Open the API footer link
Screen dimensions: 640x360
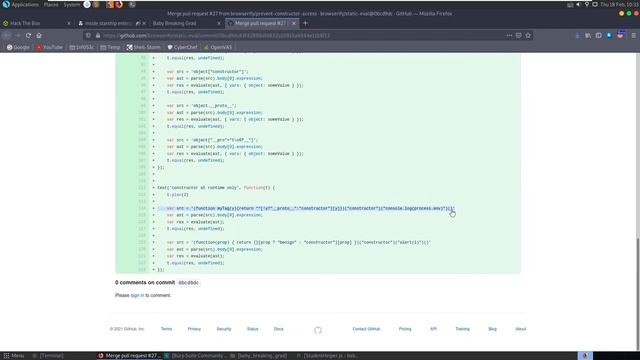tap(433, 329)
